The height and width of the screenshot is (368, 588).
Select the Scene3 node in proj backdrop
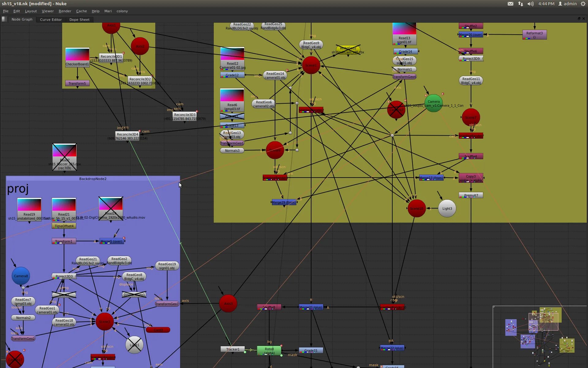(104, 321)
